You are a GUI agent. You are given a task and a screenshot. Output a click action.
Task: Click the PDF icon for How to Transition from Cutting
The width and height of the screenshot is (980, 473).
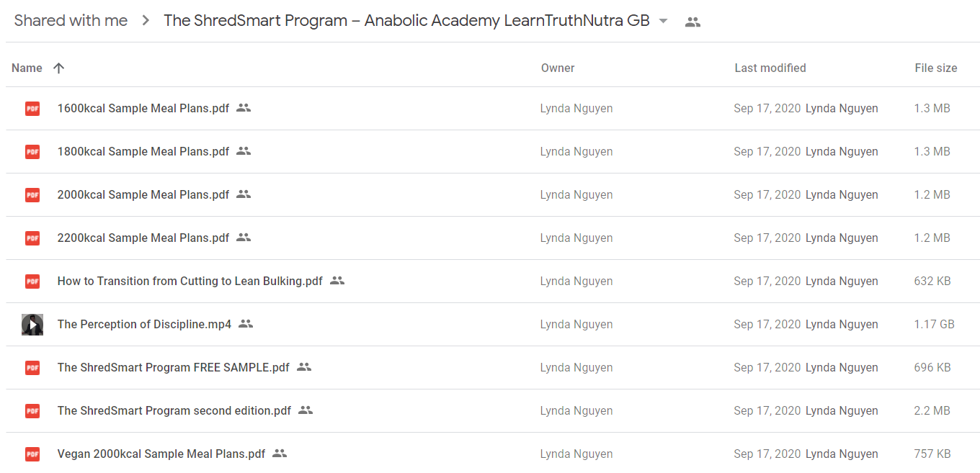[x=32, y=281]
